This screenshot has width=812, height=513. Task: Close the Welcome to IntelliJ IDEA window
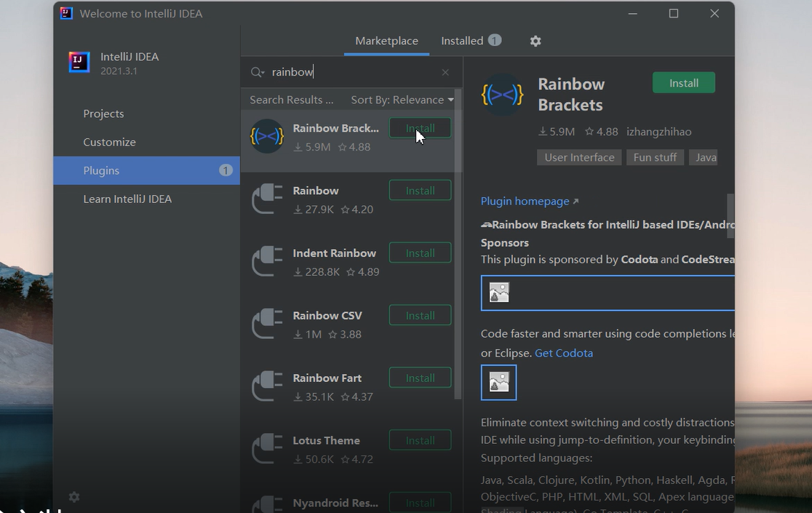point(714,13)
